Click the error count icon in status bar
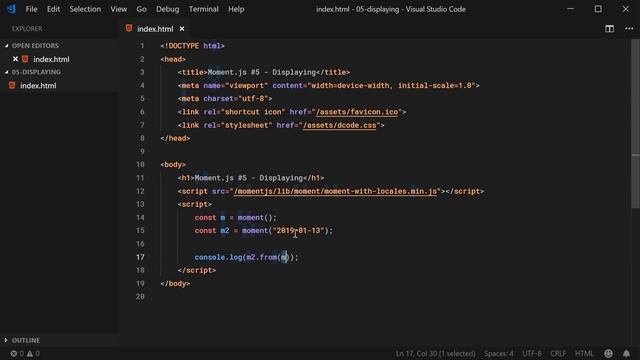This screenshot has width=640, height=360. click(14, 353)
